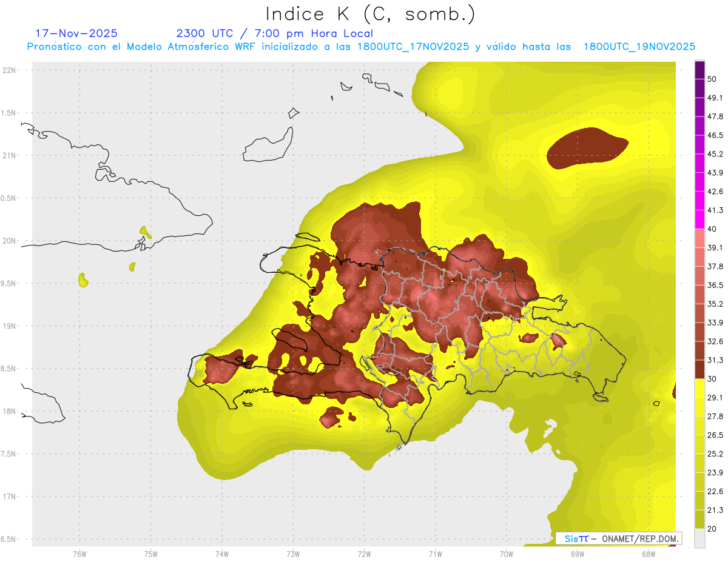
Task: Pick the "32.6" value on the color scale
Action: click(x=715, y=341)
